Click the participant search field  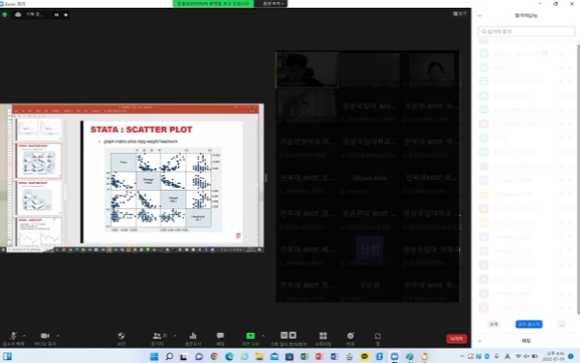[x=526, y=31]
